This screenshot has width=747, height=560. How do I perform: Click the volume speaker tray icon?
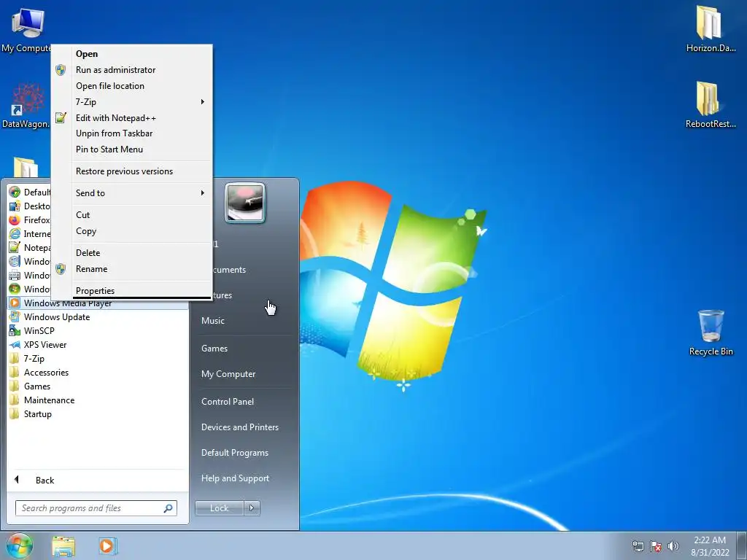point(673,546)
